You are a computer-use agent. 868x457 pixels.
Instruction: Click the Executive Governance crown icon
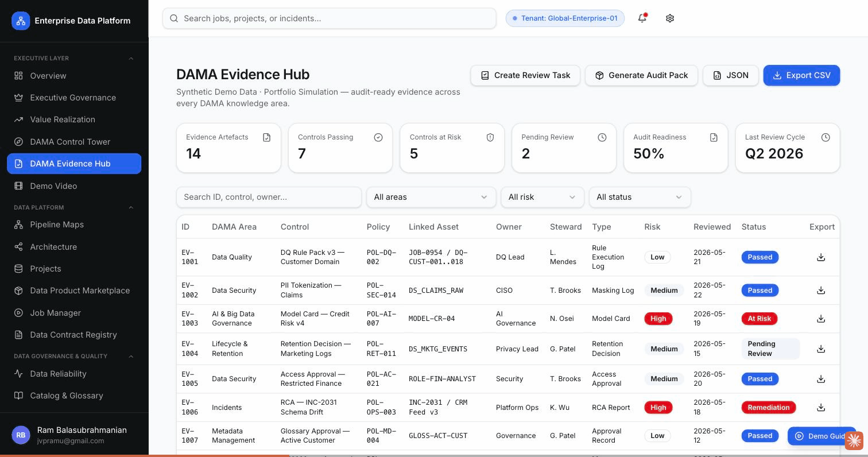(x=18, y=98)
